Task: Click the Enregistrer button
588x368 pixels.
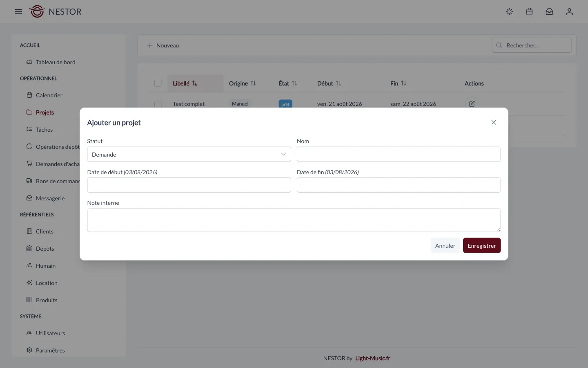Action: pyautogui.click(x=482, y=245)
